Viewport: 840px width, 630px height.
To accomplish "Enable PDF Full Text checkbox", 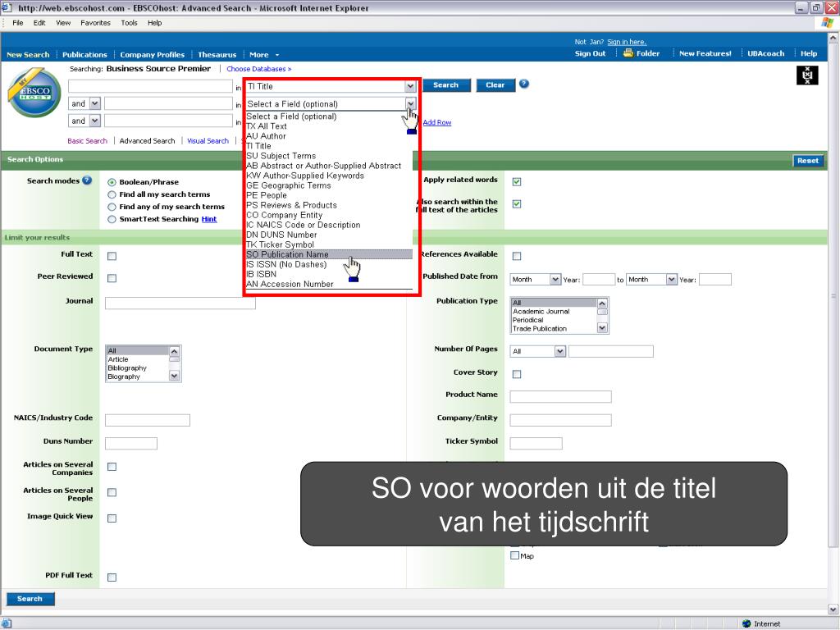I will [x=112, y=577].
